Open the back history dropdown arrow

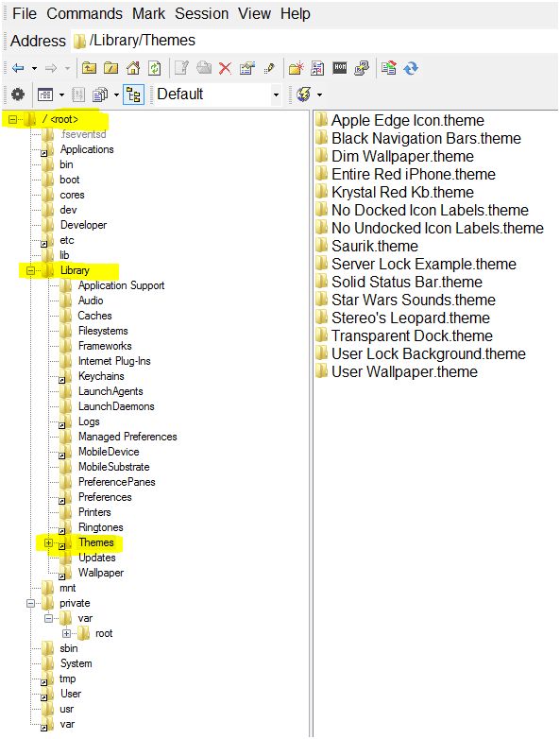(34, 69)
